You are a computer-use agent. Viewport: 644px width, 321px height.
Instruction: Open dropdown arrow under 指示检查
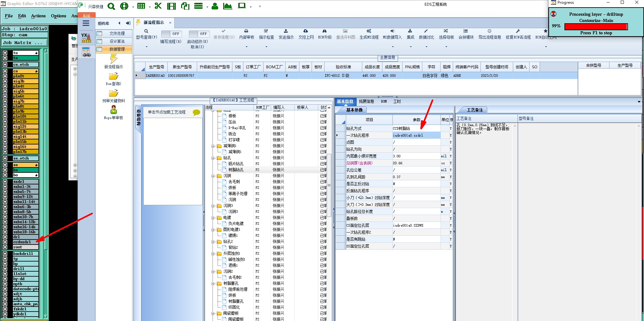[266, 47]
